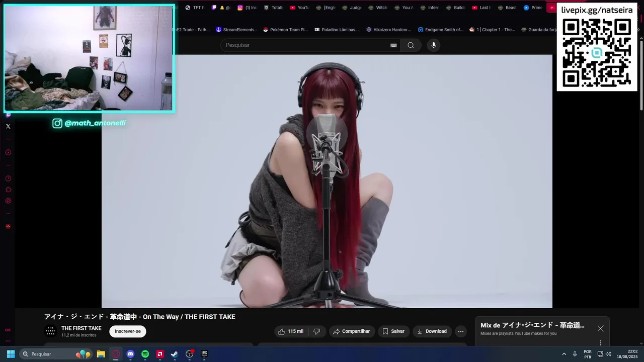Open THE FIRST TAKE channel avatar
Screen dimensions: 644x362
[51, 331]
